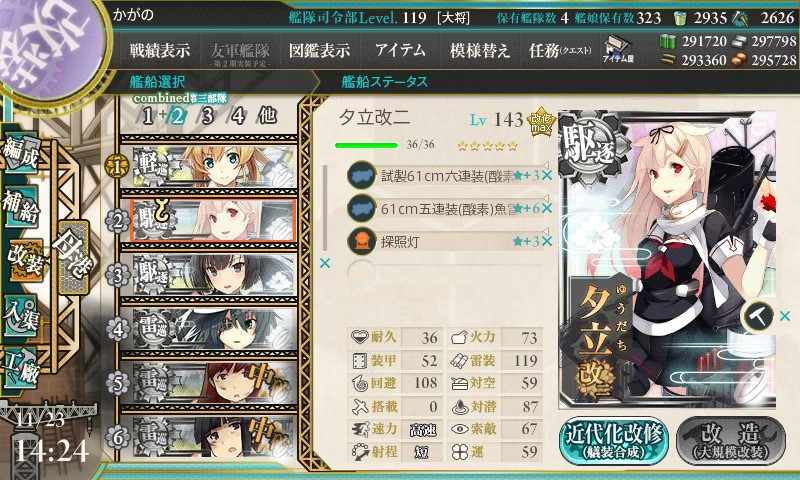Open the 補給 resupply sidebar icon
Screen dimensions: 800x480
pos(20,207)
